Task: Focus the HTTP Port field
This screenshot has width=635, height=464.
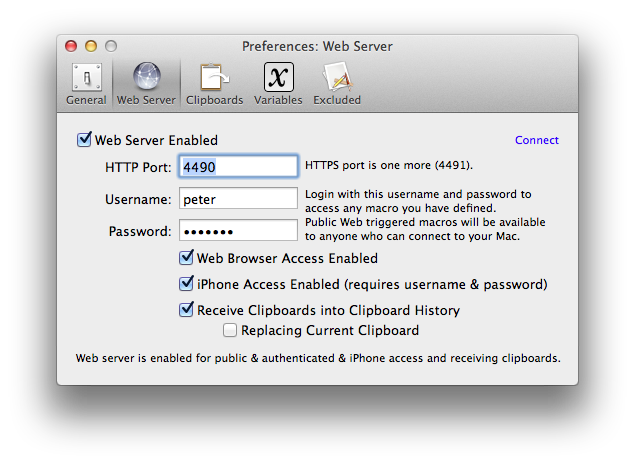Action: (x=238, y=166)
